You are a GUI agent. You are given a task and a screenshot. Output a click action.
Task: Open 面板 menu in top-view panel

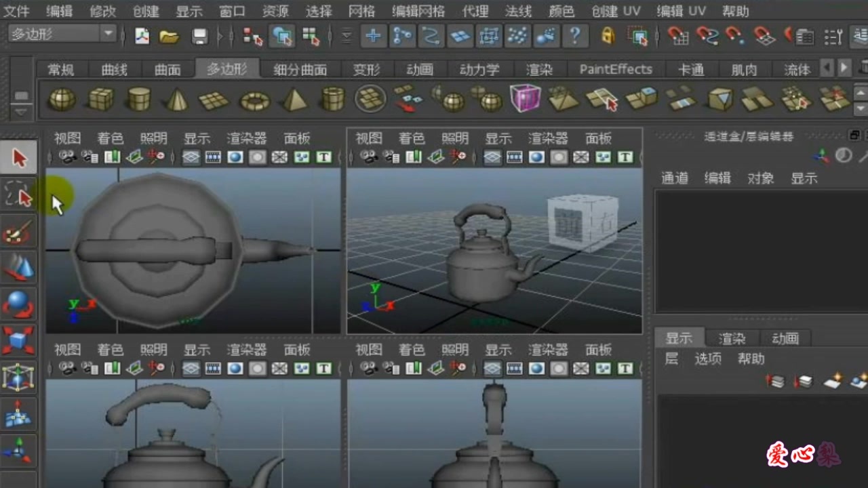click(297, 138)
